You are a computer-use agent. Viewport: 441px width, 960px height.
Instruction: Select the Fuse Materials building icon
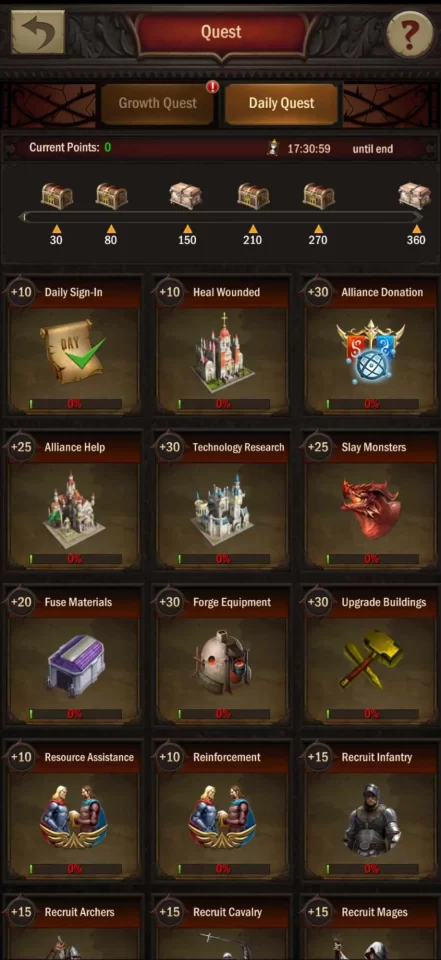coord(73,666)
